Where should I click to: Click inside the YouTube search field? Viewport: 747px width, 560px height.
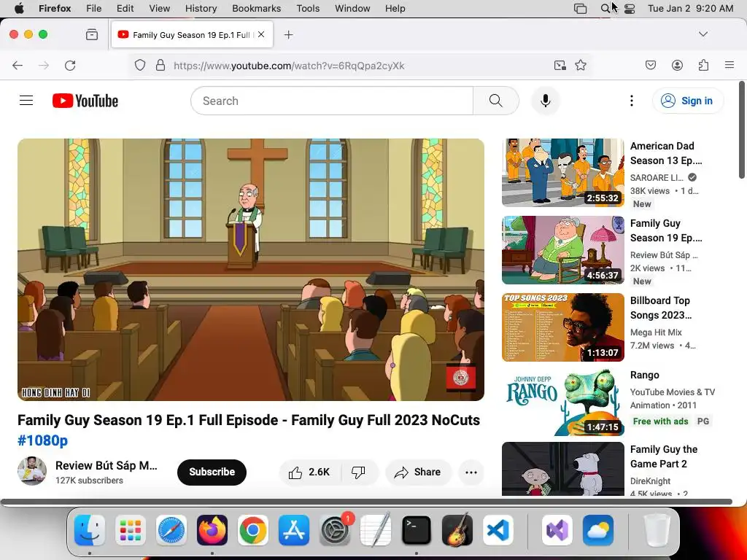[x=332, y=101]
